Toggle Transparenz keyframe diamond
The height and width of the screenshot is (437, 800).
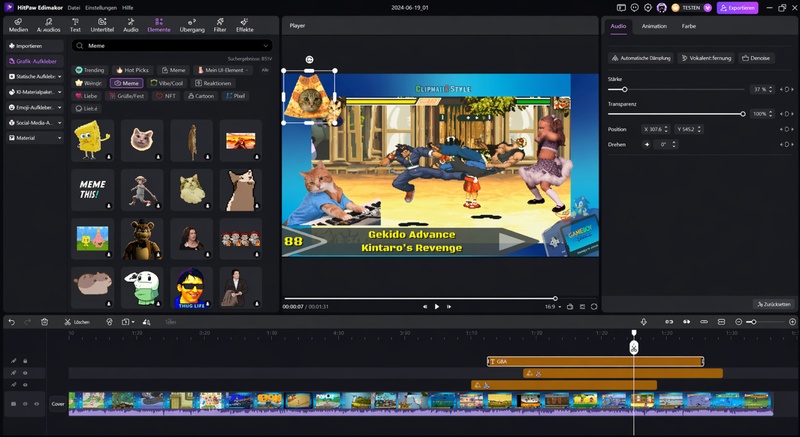(787, 114)
